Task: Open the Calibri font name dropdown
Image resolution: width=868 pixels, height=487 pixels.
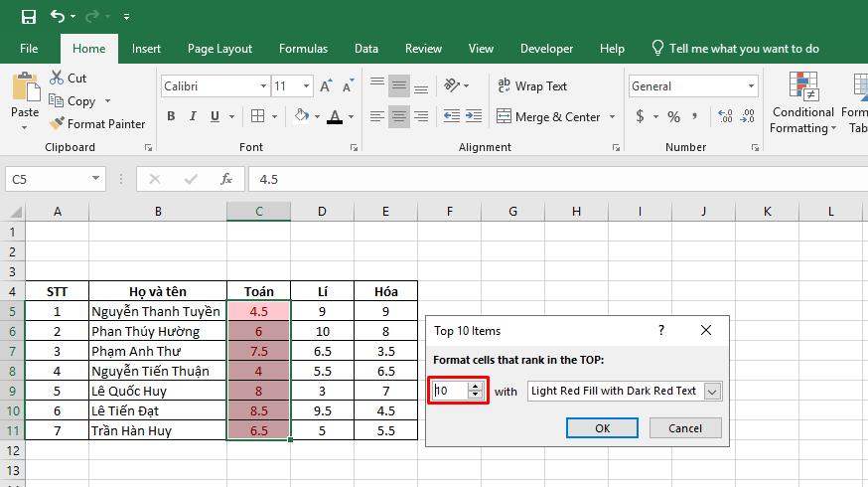Action: click(263, 86)
